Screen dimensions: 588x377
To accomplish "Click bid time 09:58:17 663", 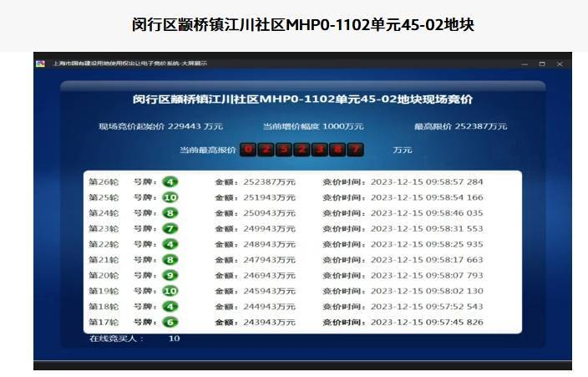I will [x=455, y=260].
